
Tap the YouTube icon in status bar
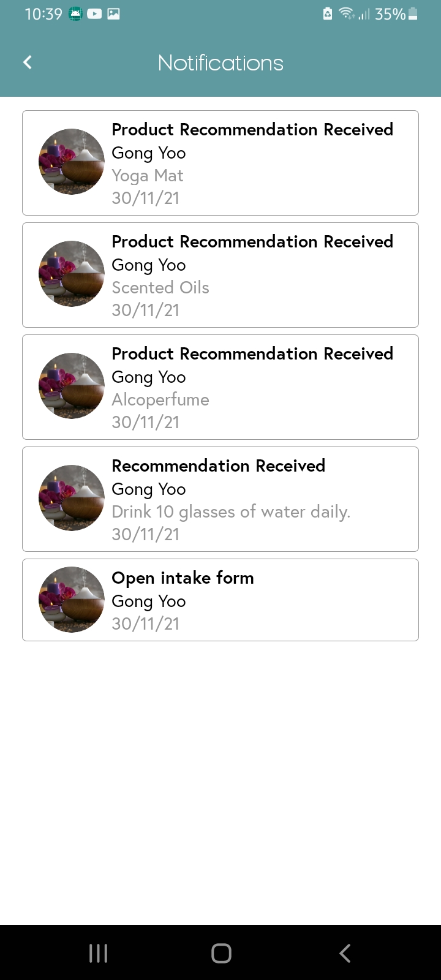pos(94,14)
